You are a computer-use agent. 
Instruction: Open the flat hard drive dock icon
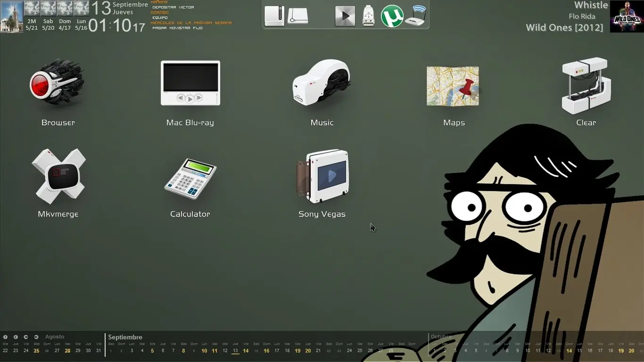298,16
